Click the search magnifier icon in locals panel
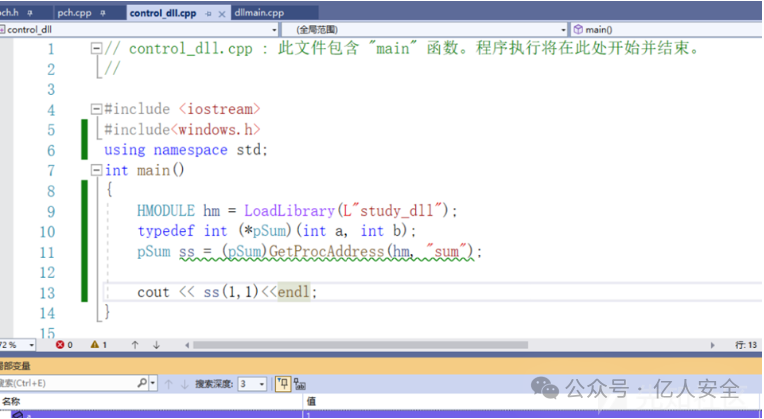Screen dimensions: 764x419 pos(142,383)
